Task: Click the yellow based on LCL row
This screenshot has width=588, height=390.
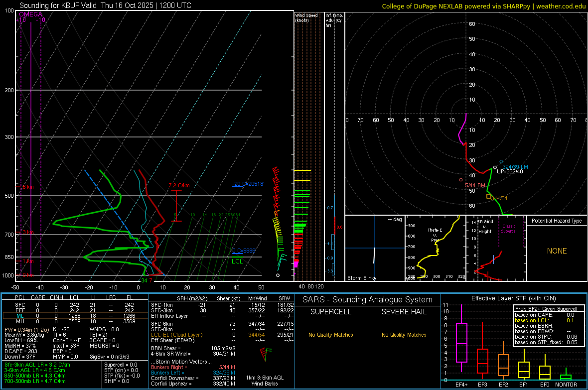Action: (545, 320)
